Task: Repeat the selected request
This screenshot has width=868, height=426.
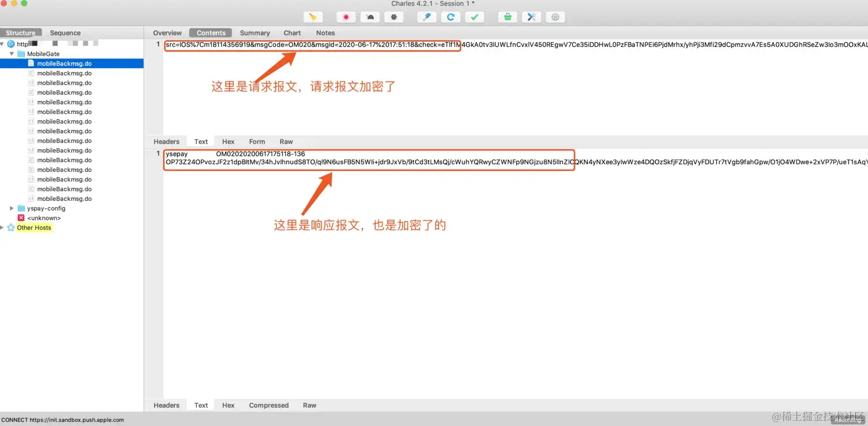Action: (450, 17)
